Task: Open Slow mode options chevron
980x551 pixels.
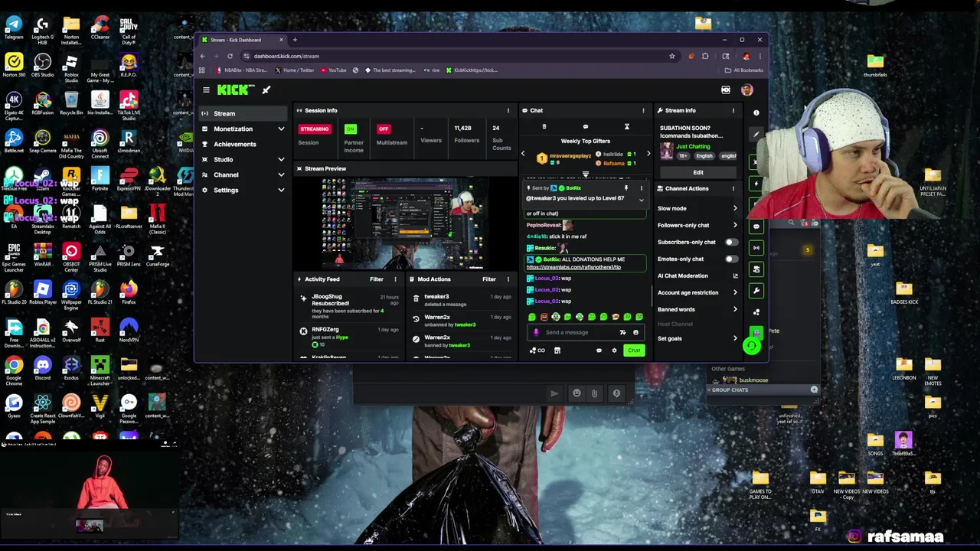Action: (x=735, y=209)
